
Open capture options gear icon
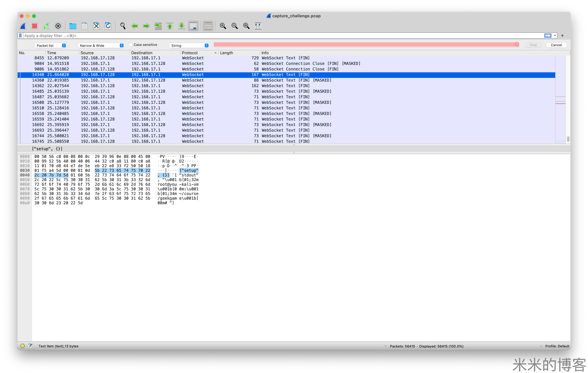pos(58,26)
